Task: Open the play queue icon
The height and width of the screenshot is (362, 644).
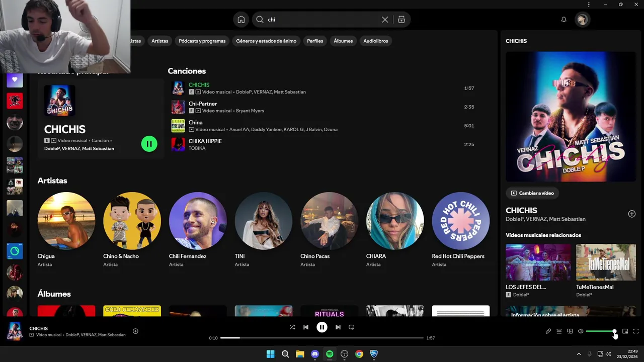Action: point(559,331)
